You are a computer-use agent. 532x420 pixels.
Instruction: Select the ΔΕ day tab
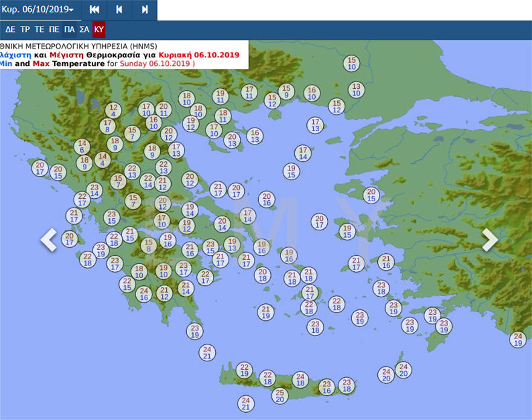pos(10,29)
